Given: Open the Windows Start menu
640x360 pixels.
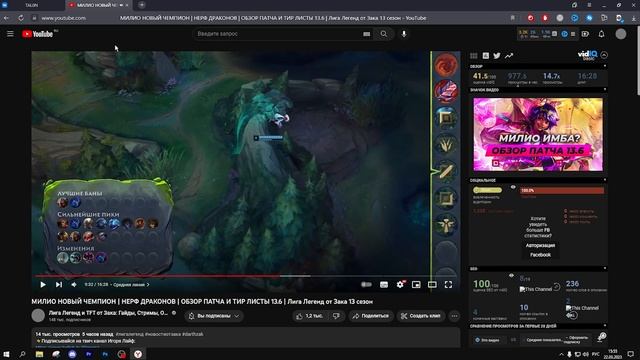Looking at the screenshot, I should point(6,354).
